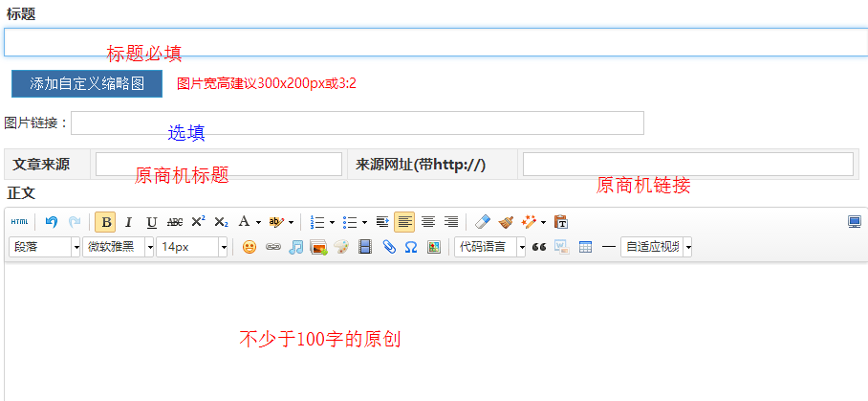Toggle left text alignment
868x401 pixels.
[x=404, y=222]
